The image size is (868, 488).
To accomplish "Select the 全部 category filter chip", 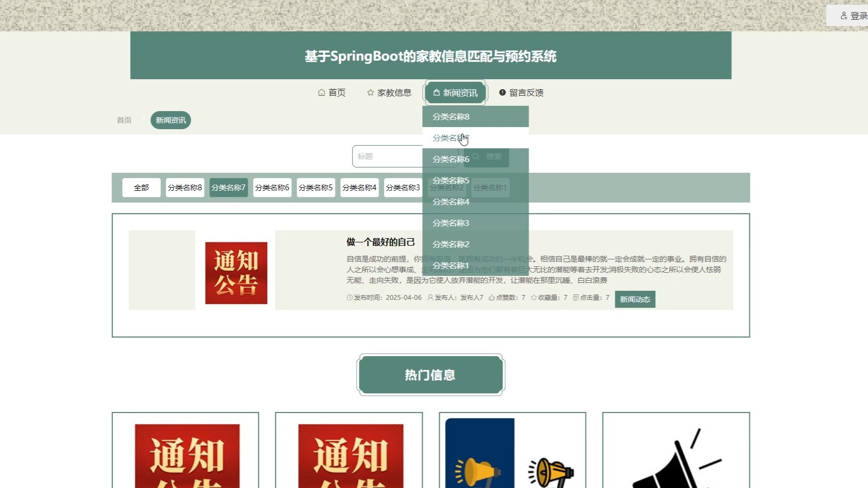I will [x=141, y=187].
